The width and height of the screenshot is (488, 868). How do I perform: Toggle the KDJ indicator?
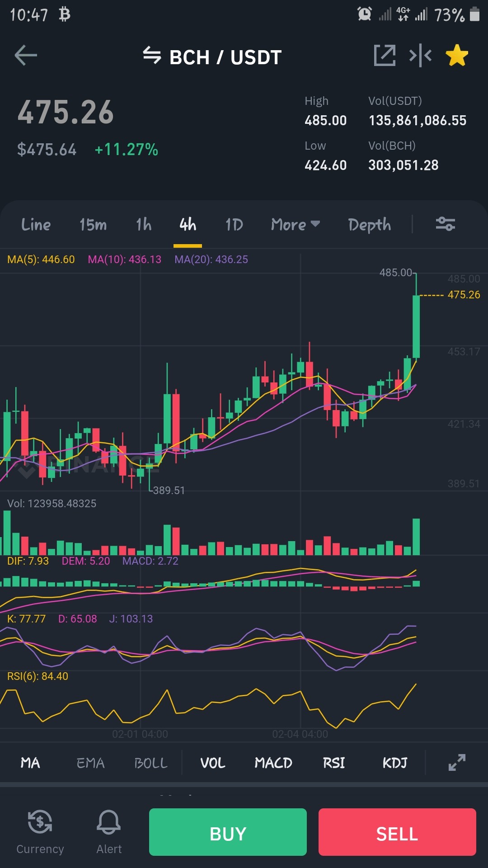pyautogui.click(x=395, y=763)
